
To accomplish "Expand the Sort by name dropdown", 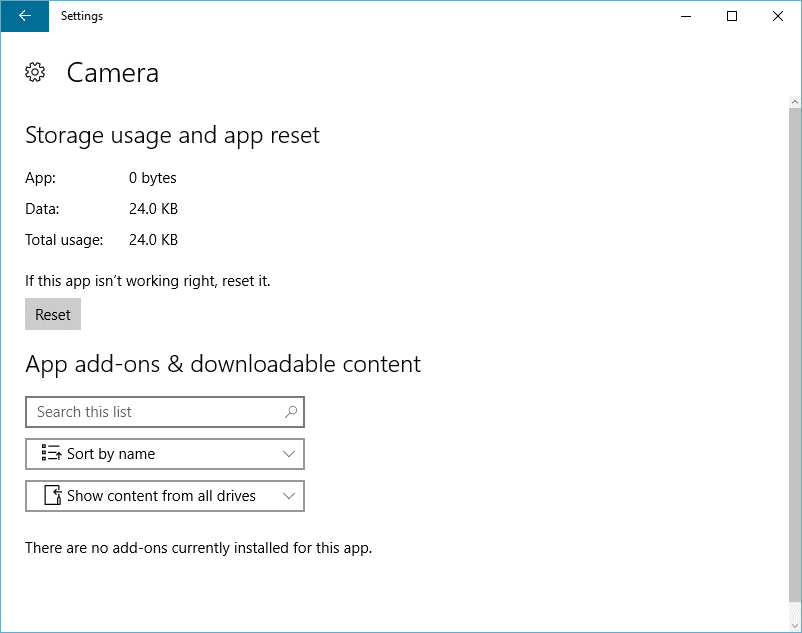I will [165, 454].
